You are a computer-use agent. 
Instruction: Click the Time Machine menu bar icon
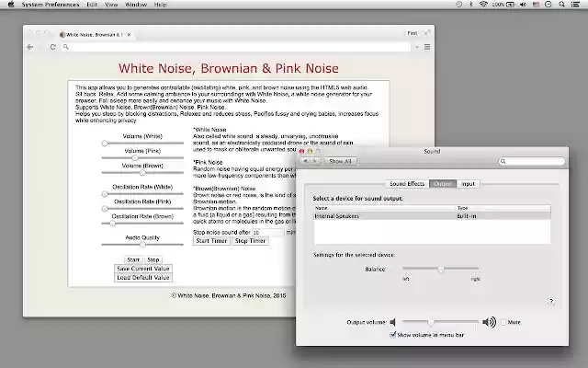click(x=459, y=5)
